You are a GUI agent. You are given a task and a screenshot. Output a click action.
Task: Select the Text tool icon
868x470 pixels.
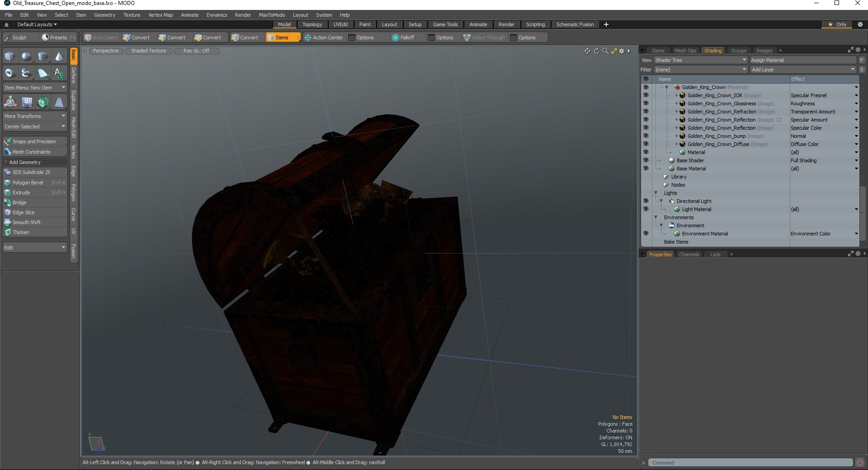click(59, 73)
